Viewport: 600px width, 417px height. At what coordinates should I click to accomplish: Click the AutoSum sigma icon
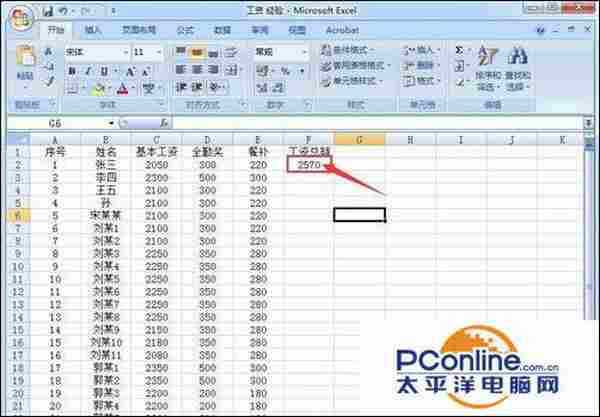click(x=459, y=49)
